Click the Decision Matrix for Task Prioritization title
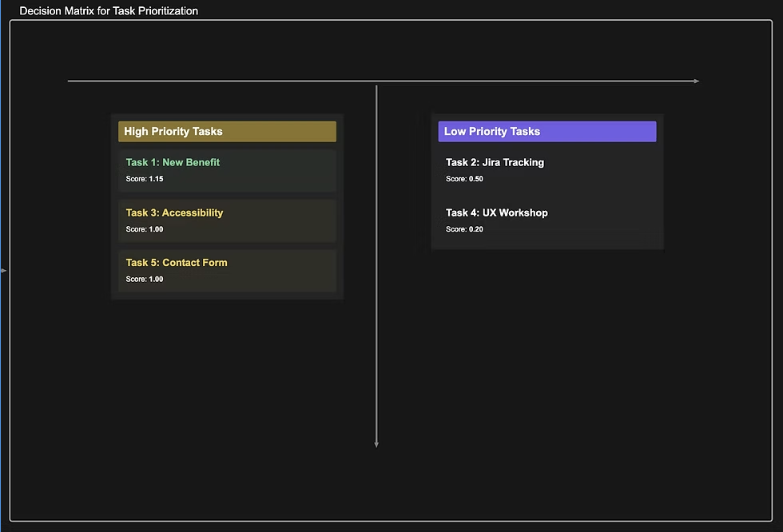 click(109, 11)
